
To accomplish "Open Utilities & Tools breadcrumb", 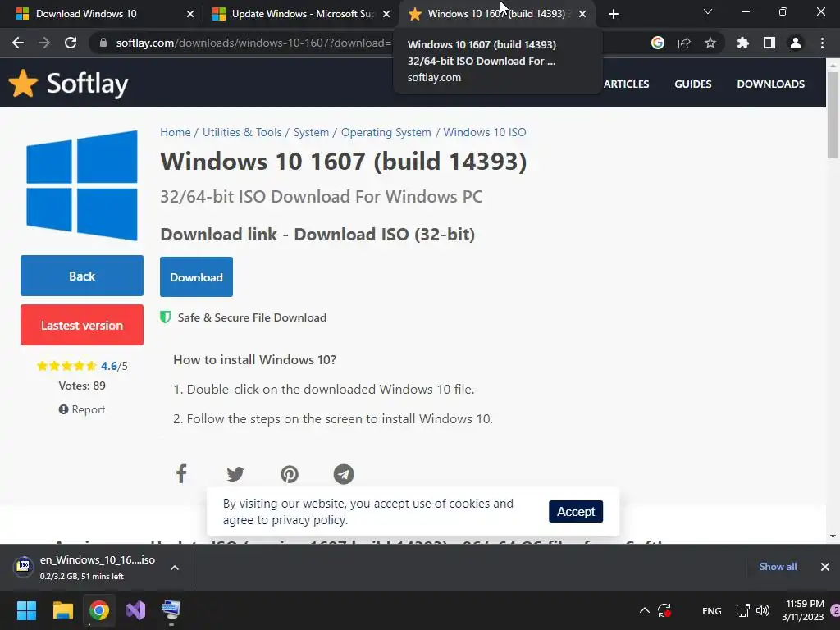I will click(242, 132).
